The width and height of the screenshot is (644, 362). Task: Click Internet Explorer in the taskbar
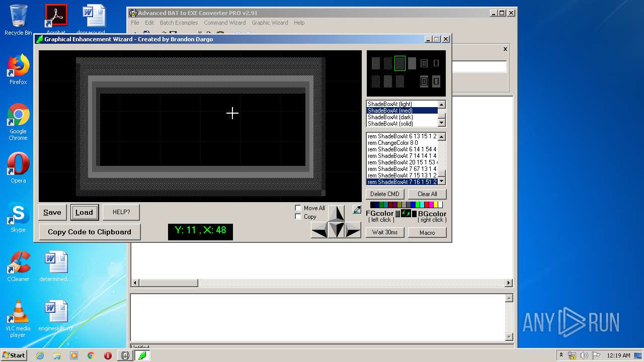coord(40,355)
